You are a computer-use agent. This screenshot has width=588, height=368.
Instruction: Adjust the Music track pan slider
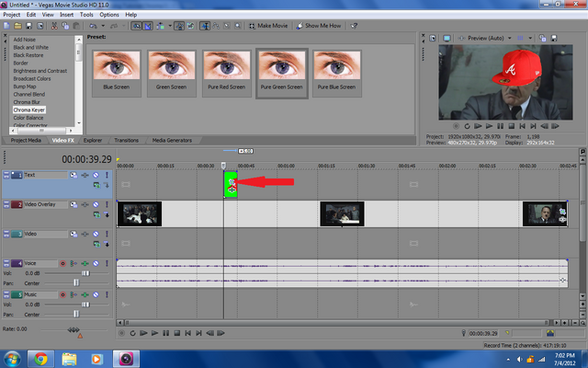[x=76, y=314]
